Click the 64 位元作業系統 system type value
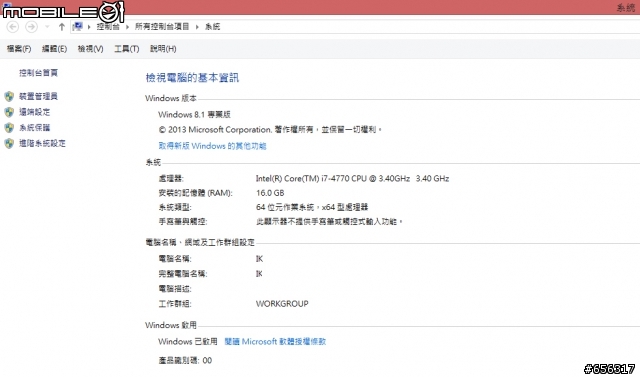Screen dimensions: 640x377 point(312,207)
